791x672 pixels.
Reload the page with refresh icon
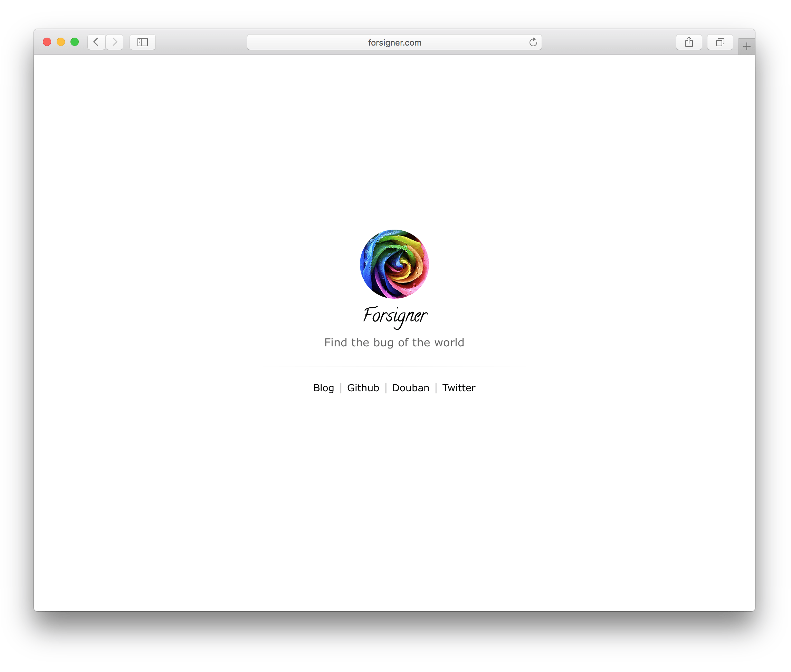click(533, 42)
